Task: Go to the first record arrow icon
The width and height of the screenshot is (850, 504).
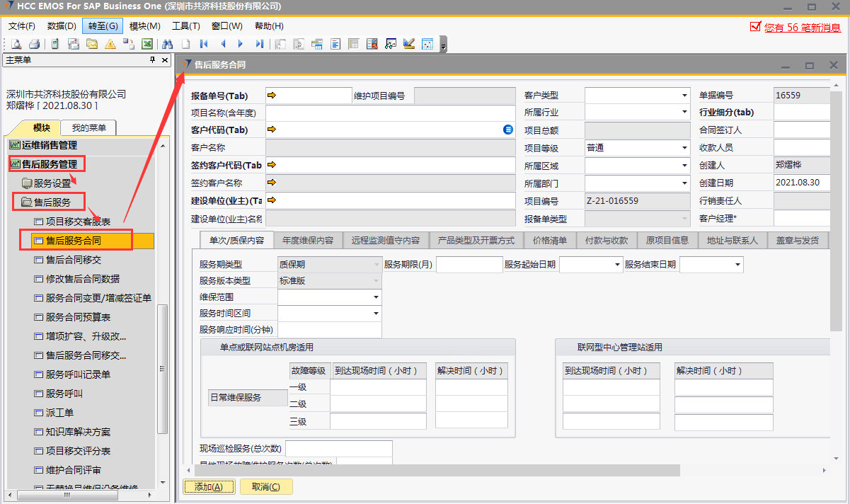Action: (x=204, y=44)
